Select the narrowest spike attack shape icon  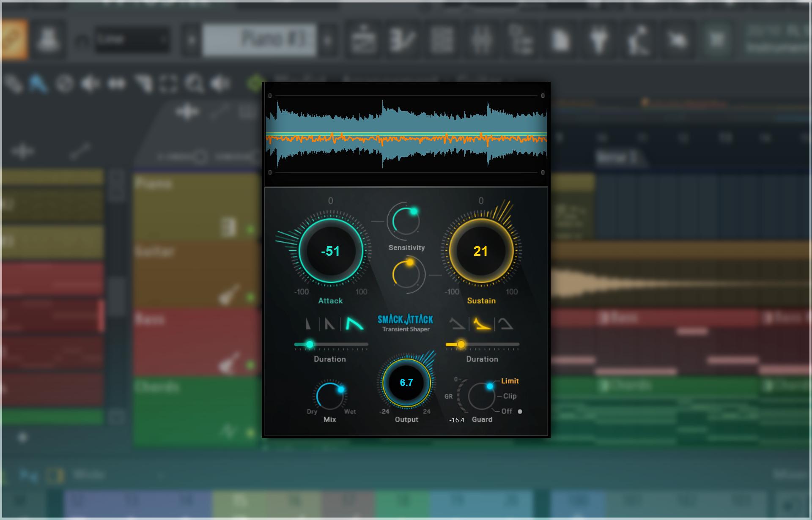(308, 324)
